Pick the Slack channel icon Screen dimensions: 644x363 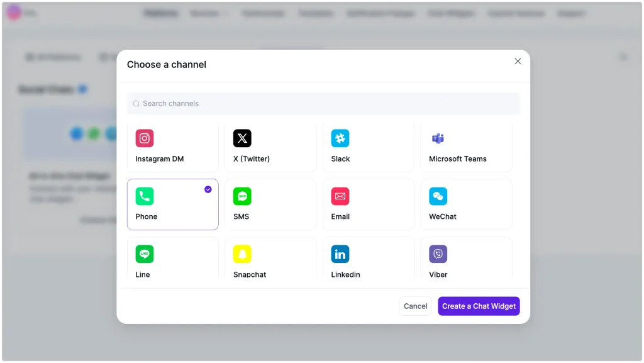(340, 138)
